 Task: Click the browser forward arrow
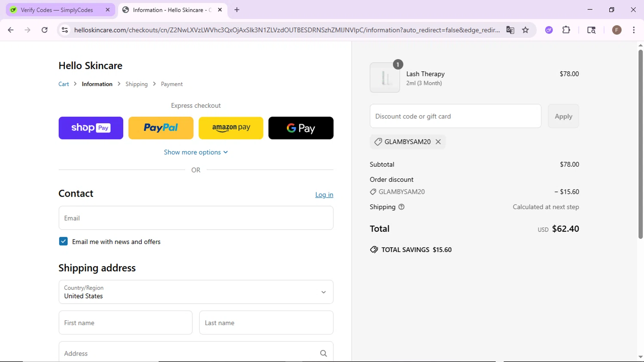[27, 30]
